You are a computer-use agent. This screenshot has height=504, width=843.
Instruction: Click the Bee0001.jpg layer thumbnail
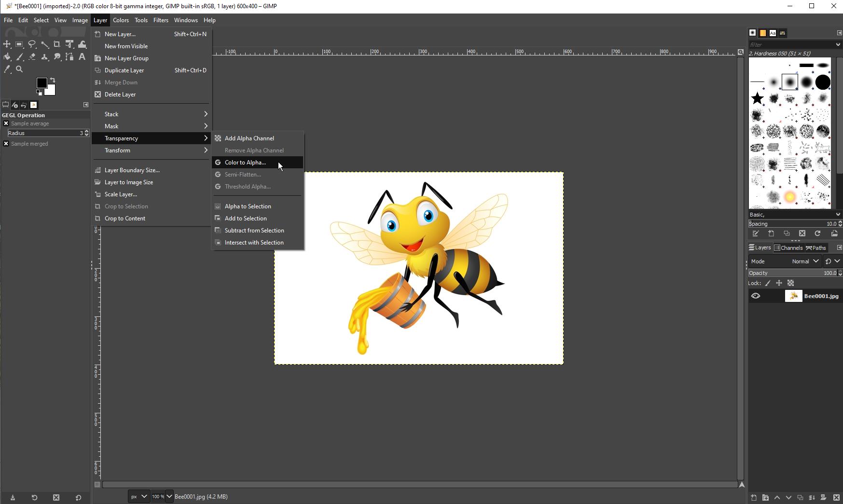(x=793, y=296)
